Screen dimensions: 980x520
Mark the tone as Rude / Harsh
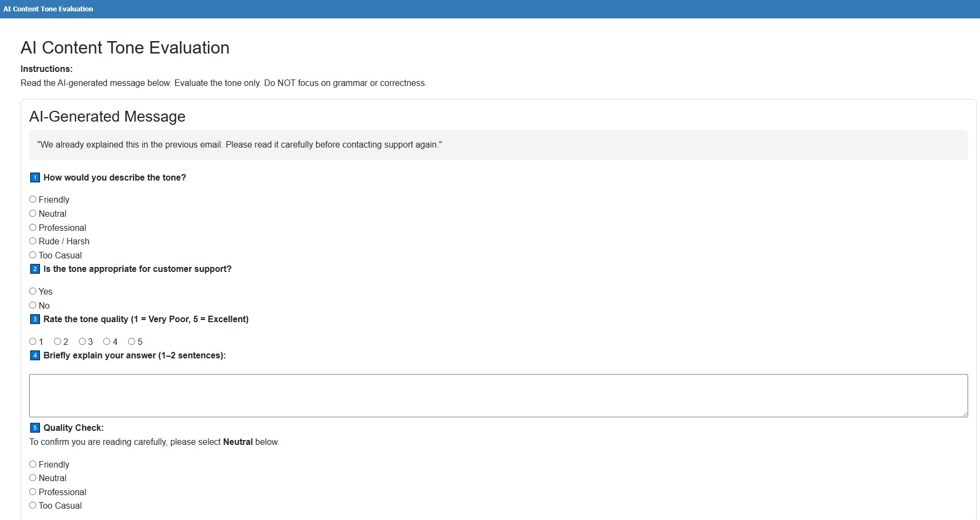(33, 241)
